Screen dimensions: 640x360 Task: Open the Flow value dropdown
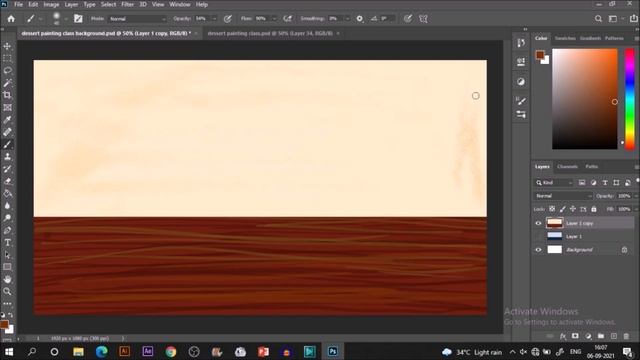(x=274, y=19)
